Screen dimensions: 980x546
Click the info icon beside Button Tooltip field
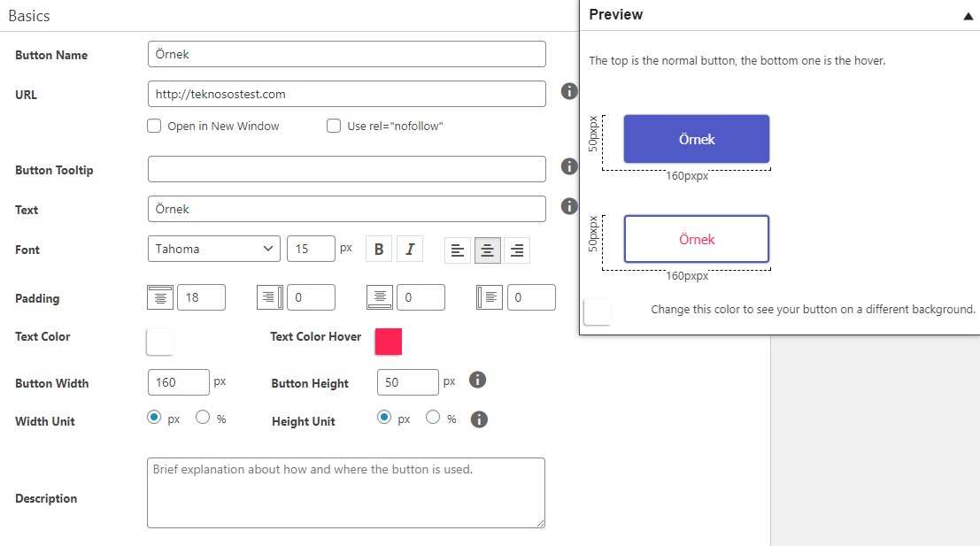pyautogui.click(x=568, y=166)
